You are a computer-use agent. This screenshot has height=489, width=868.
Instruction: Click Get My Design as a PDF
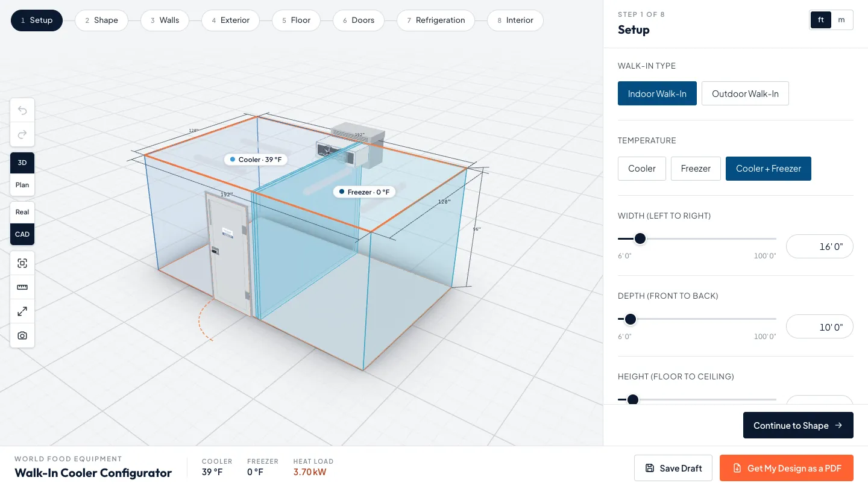[787, 468]
